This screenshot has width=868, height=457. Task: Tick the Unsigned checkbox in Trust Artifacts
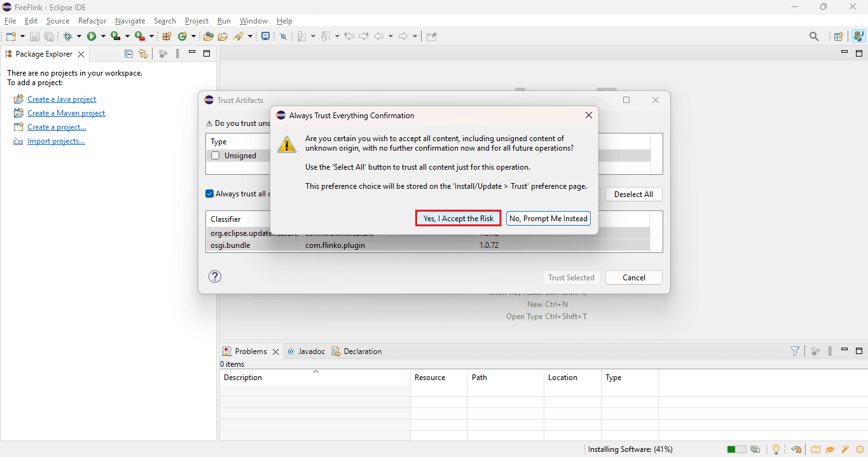216,156
